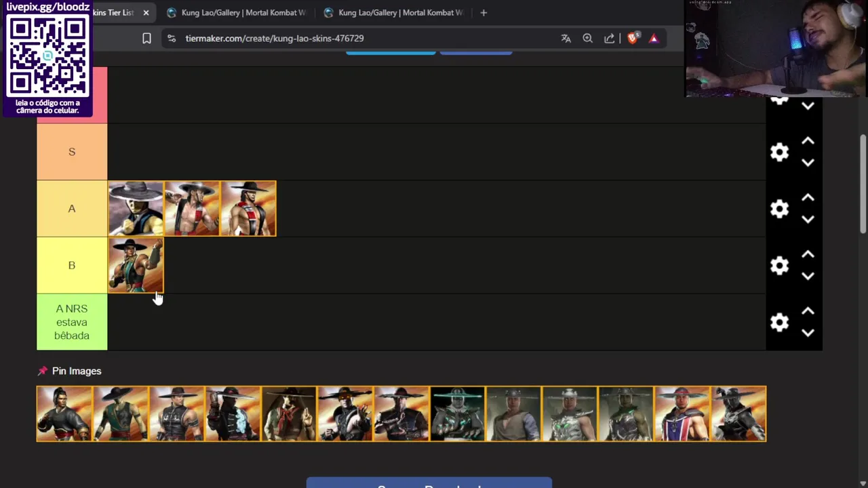Click the tiermaker.com URL address field
This screenshot has width=868, height=488.
[275, 39]
